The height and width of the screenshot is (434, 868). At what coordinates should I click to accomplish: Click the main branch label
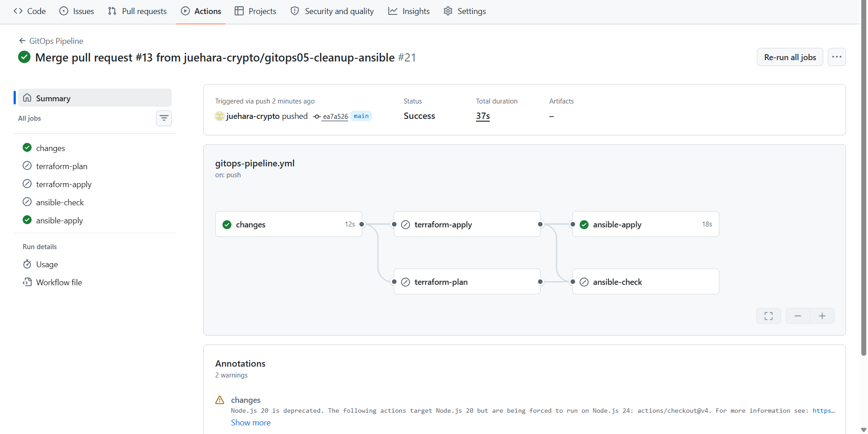pos(361,116)
